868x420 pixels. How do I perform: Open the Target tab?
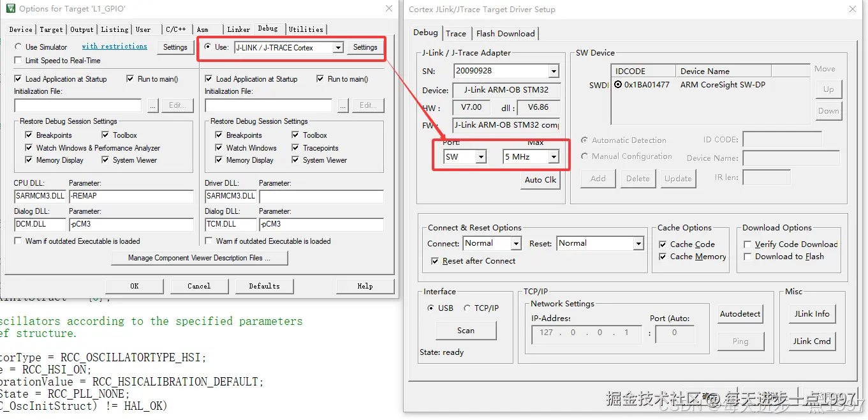click(51, 29)
